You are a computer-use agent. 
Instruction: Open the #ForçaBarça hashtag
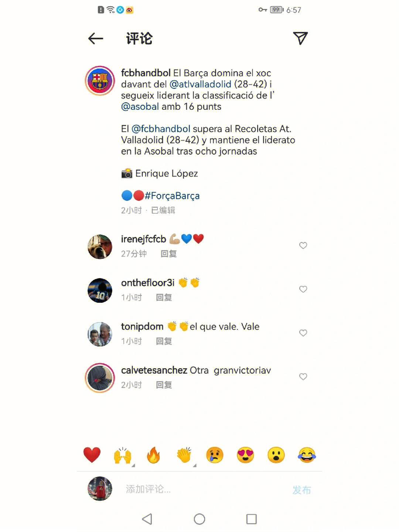pos(172,196)
